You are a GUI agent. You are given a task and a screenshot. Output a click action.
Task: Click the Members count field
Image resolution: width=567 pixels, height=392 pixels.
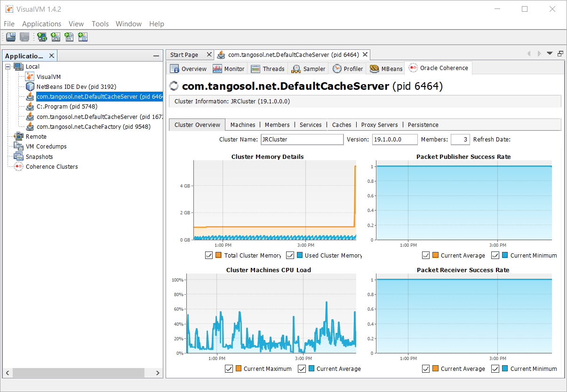pos(460,139)
